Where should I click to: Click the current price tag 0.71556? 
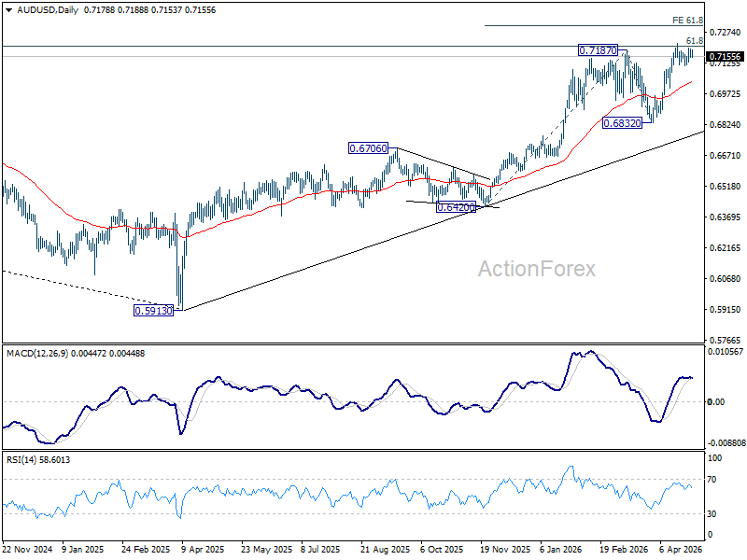point(726,56)
